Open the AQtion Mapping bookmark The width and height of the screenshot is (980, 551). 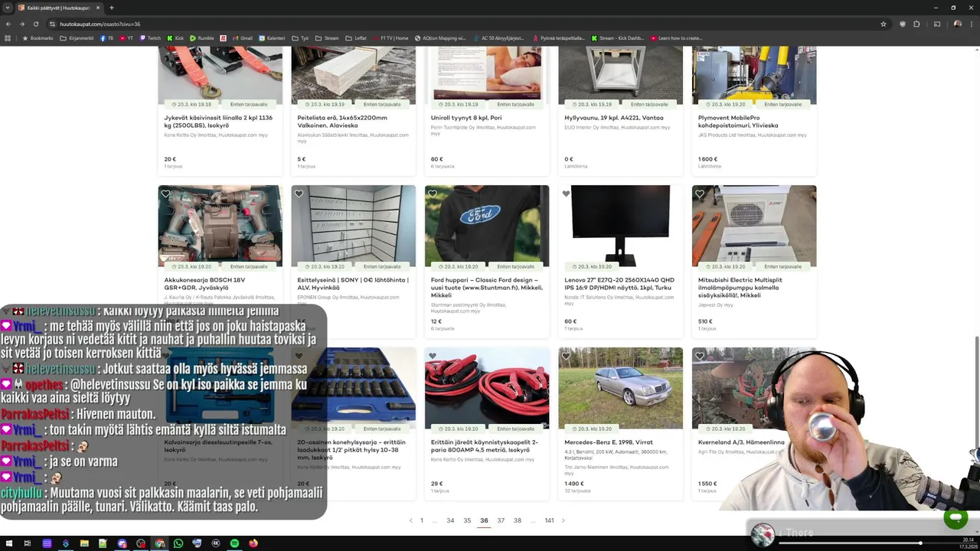click(x=440, y=37)
